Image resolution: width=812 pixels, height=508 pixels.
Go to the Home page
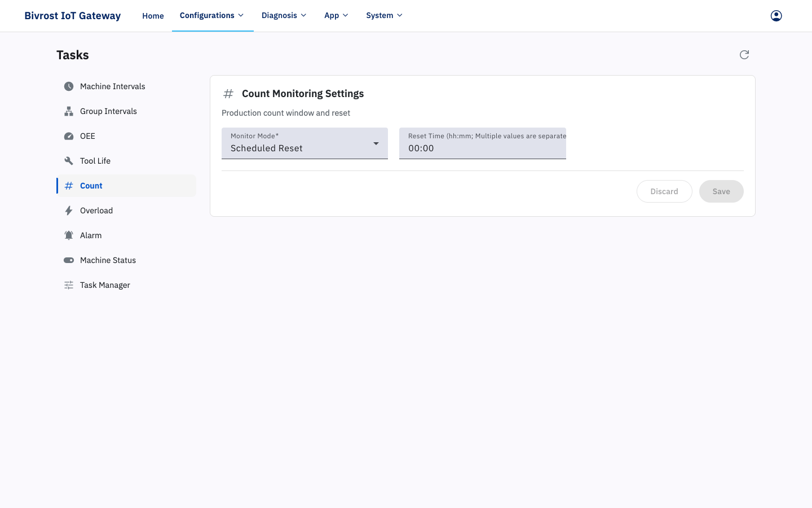[x=153, y=16]
